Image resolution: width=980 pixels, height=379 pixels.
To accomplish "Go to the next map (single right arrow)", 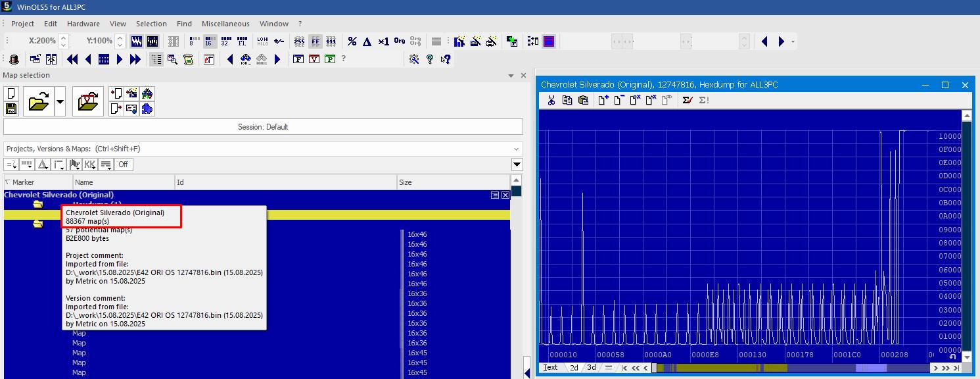I will point(120,59).
